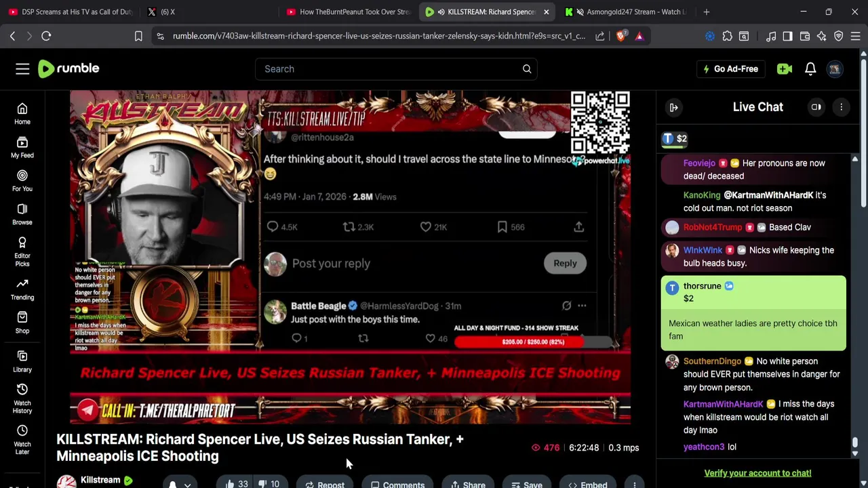The width and height of the screenshot is (868, 488).
Task: Open Library in the sidebar
Action: (x=22, y=361)
